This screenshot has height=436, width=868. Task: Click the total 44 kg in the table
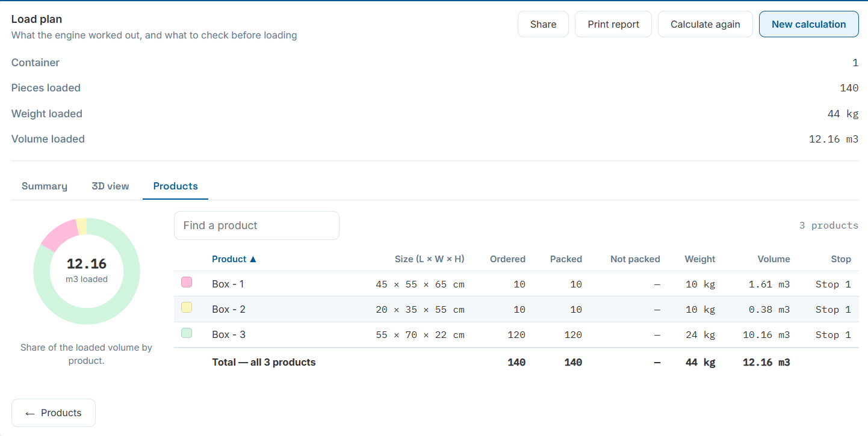(701, 362)
